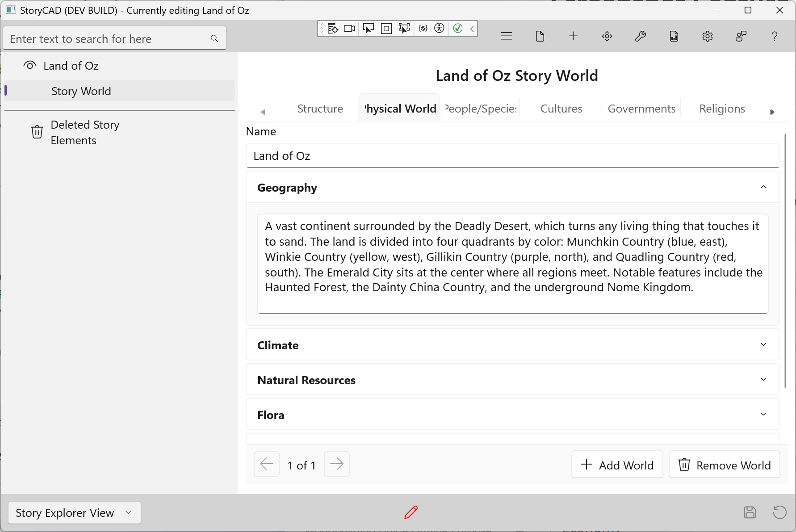Open Preferences gear icon
The image size is (796, 532).
707,36
